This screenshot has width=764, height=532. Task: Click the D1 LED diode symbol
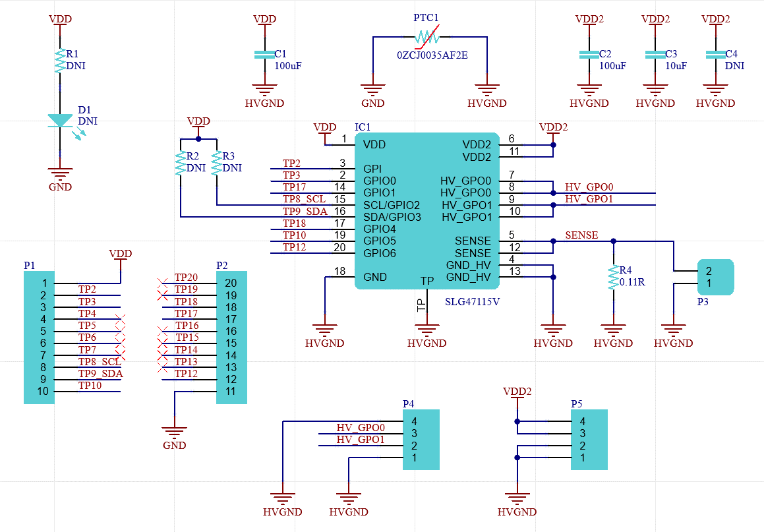coord(61,121)
